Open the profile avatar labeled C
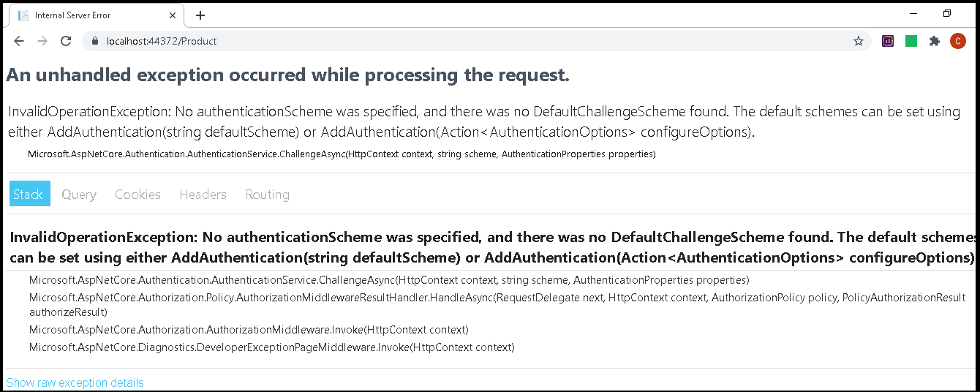 click(958, 42)
